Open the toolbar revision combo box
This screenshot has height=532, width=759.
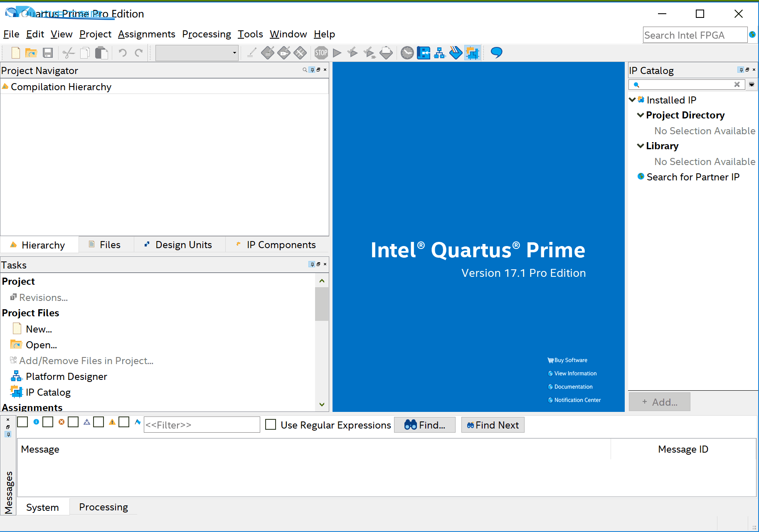click(x=197, y=53)
